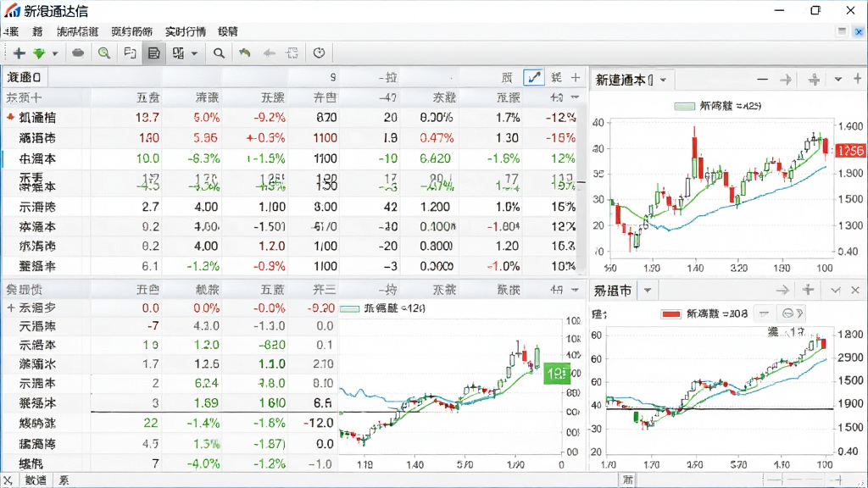Image resolution: width=868 pixels, height=488 pixels.
Task: Click the gray cloud-shaped toolbar icon
Action: (x=78, y=53)
